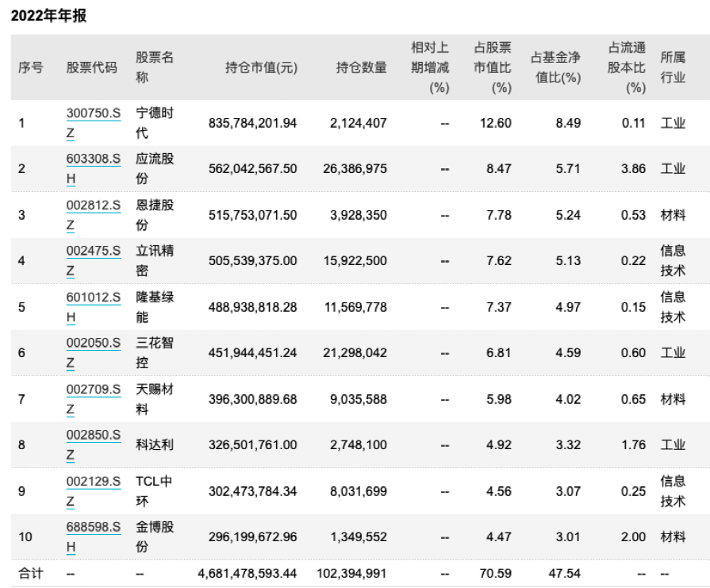
Task: Click total net value ratio 47.54
Action: (565, 574)
